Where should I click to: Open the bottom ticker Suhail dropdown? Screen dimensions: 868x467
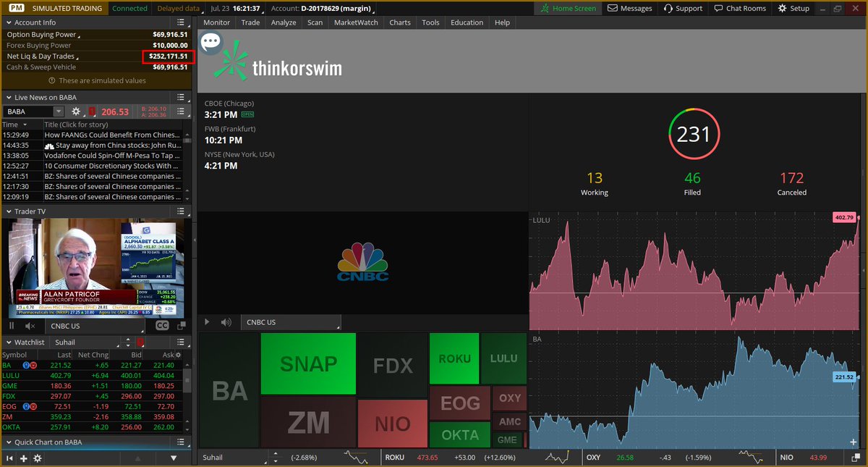(x=234, y=457)
